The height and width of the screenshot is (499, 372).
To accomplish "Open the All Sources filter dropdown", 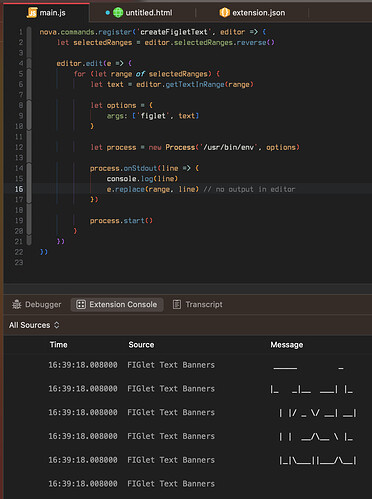I will tap(34, 325).
